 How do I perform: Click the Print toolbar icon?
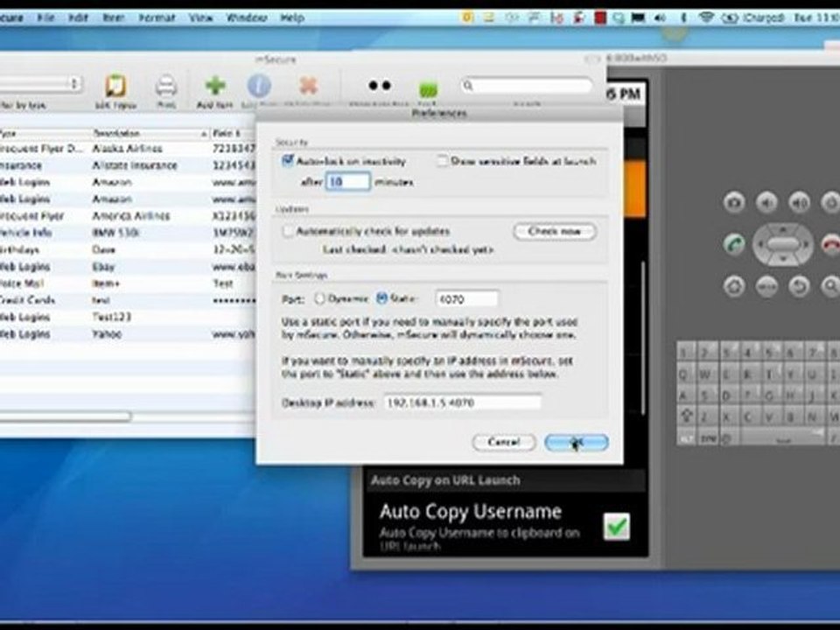click(x=166, y=86)
